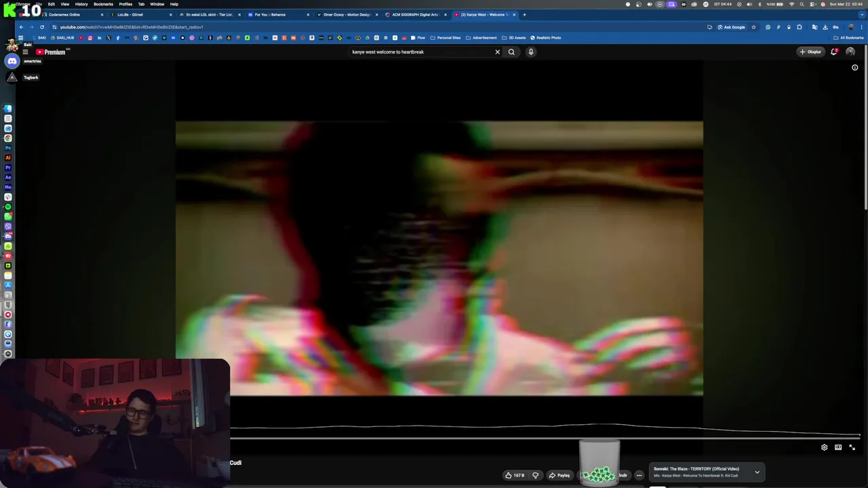Open All Bookmarks folder
This screenshot has width=868, height=488.
pos(848,37)
